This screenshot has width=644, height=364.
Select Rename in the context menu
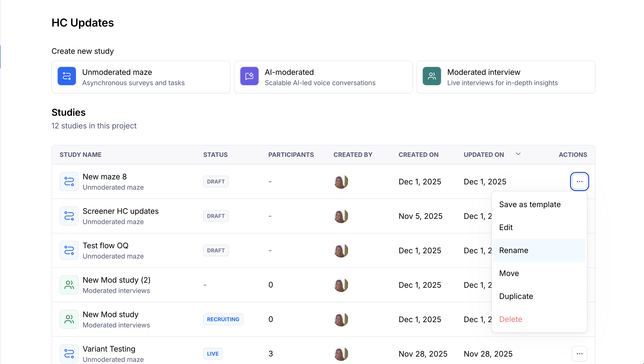coord(514,250)
